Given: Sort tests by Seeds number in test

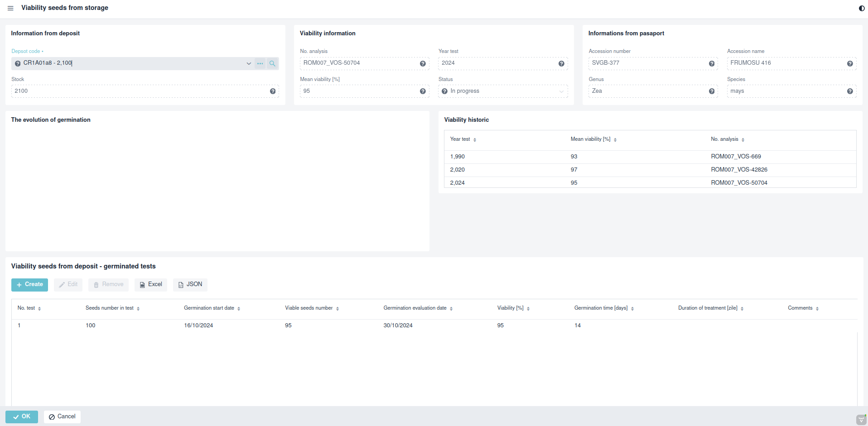Looking at the screenshot, I should (x=138, y=309).
